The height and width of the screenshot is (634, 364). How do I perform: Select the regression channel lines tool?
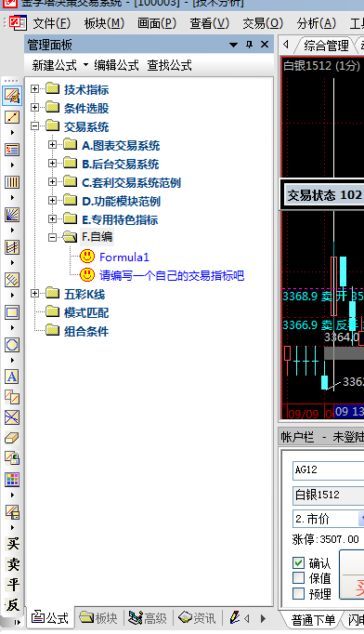pos(12,247)
